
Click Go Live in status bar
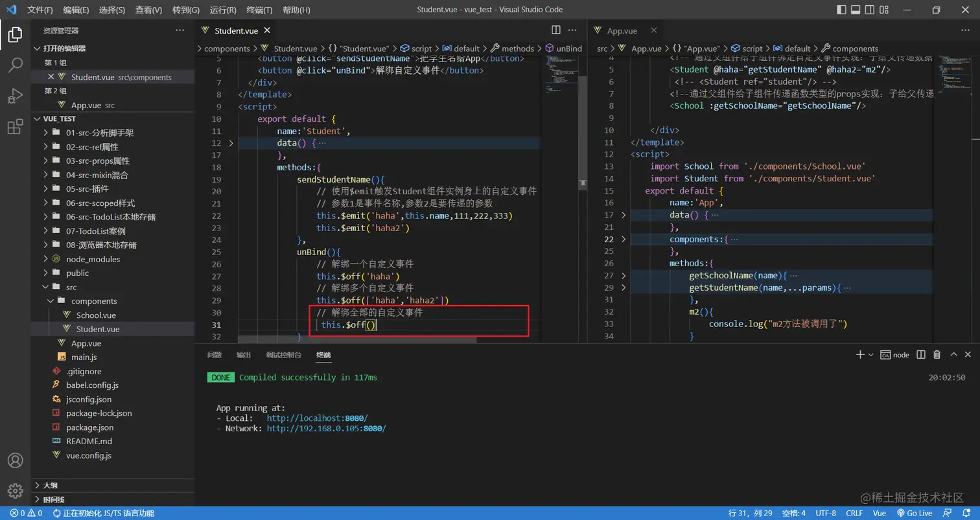914,513
